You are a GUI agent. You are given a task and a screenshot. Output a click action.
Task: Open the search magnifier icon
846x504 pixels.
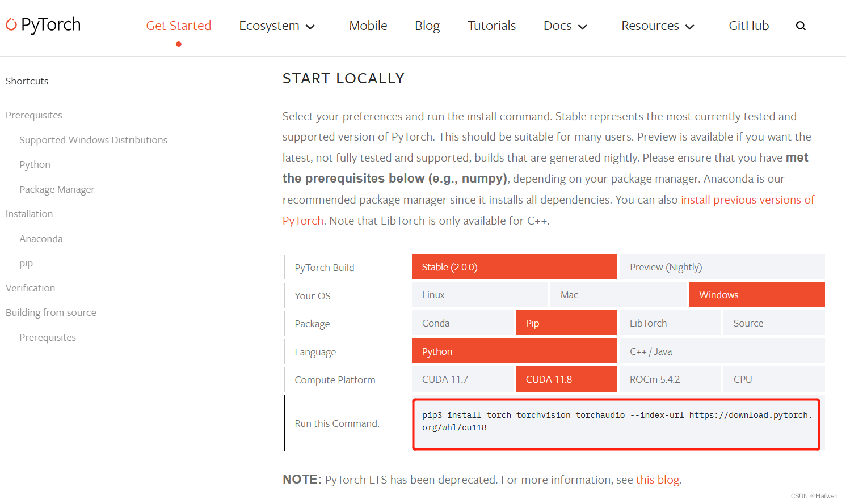coord(801,26)
